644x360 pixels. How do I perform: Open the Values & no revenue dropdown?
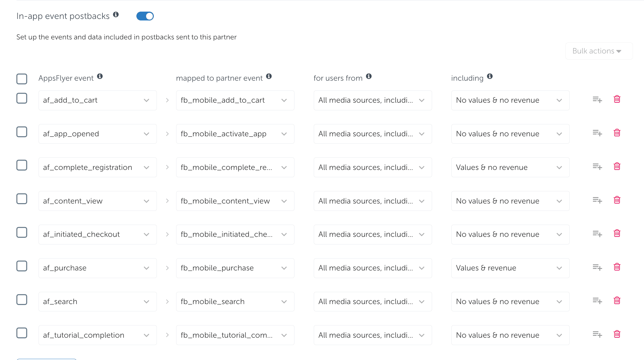pos(510,167)
